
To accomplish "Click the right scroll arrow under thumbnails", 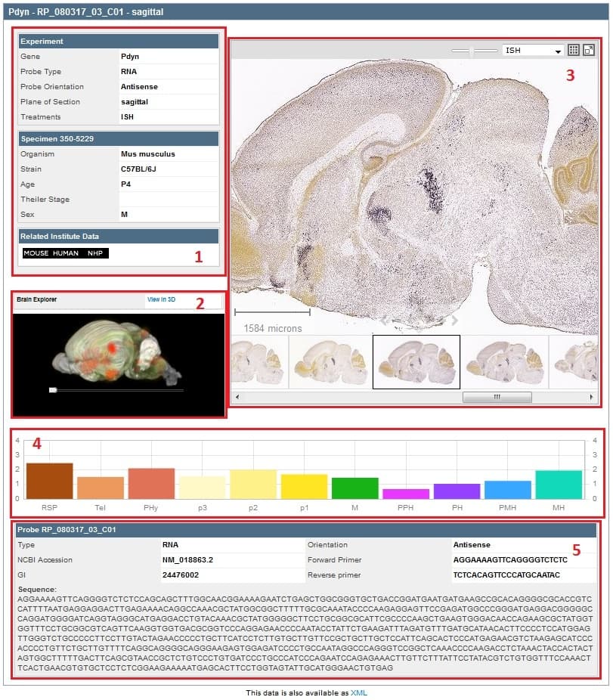I will coord(592,397).
